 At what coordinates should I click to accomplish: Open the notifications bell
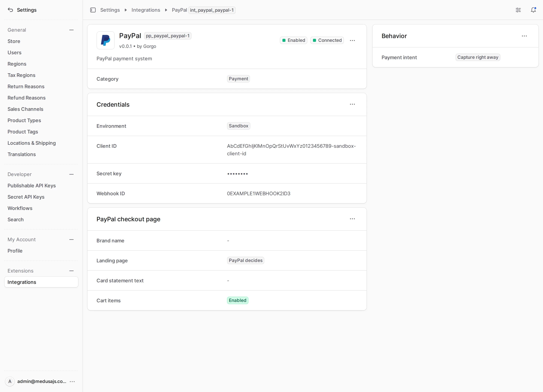click(533, 10)
